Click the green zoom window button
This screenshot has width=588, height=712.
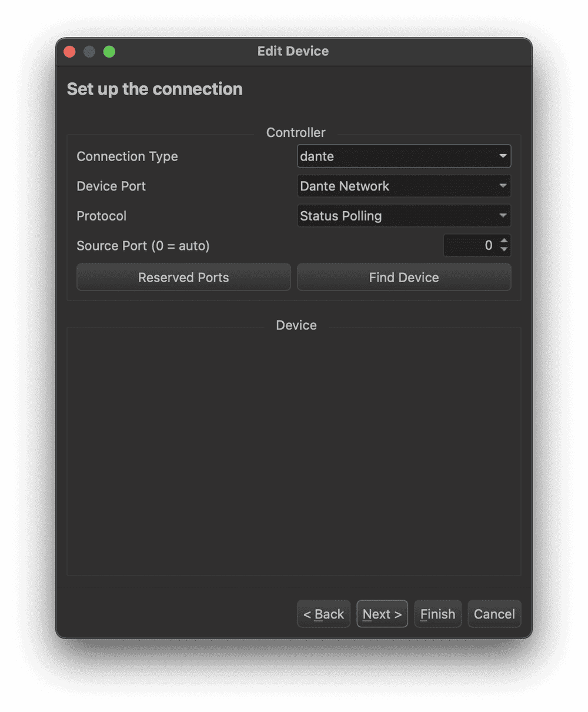click(109, 52)
